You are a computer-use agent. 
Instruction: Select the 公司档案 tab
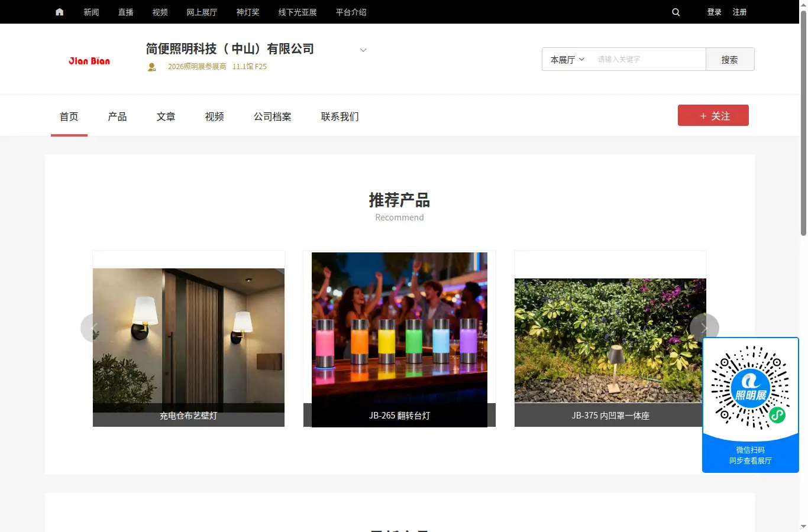click(x=272, y=116)
